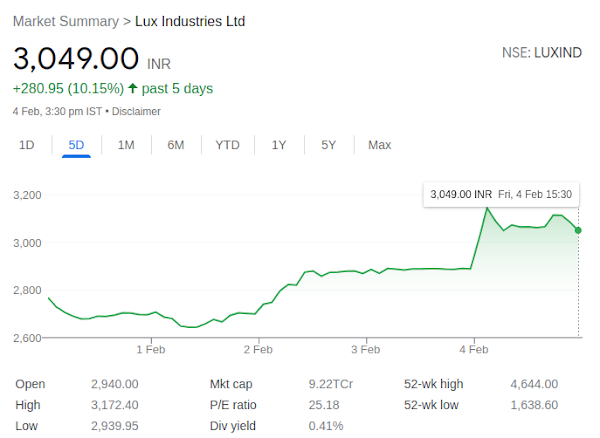
Task: Open the 5Y chart range
Action: (328, 145)
